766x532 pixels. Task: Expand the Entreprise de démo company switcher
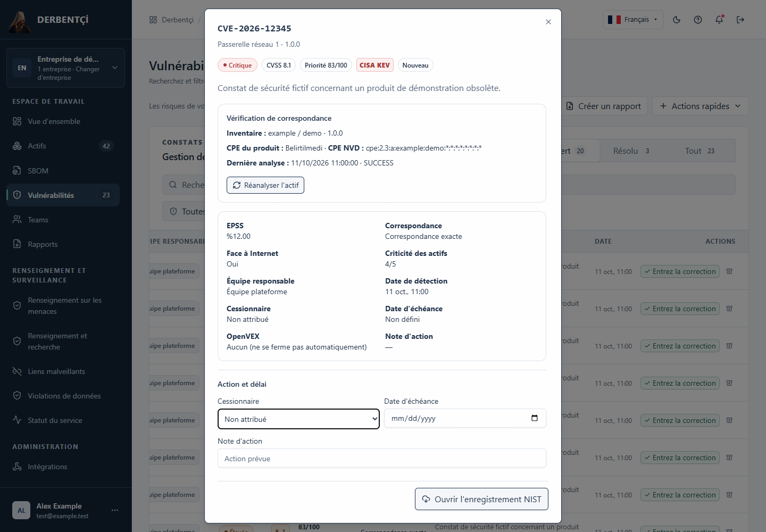(65, 68)
